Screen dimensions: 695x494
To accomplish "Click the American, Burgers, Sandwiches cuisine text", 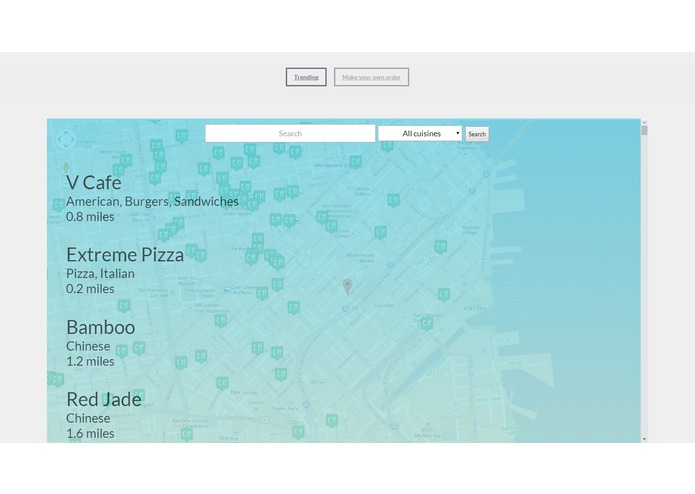I will click(152, 202).
